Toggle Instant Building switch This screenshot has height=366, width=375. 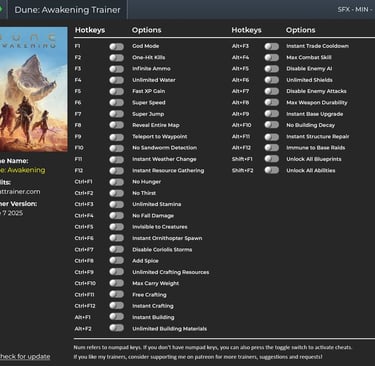click(116, 317)
